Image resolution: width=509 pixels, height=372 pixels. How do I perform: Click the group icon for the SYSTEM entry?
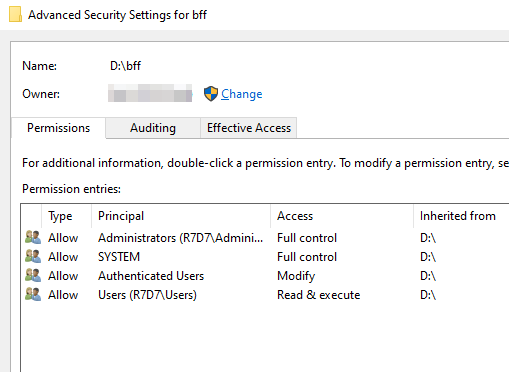tap(33, 256)
